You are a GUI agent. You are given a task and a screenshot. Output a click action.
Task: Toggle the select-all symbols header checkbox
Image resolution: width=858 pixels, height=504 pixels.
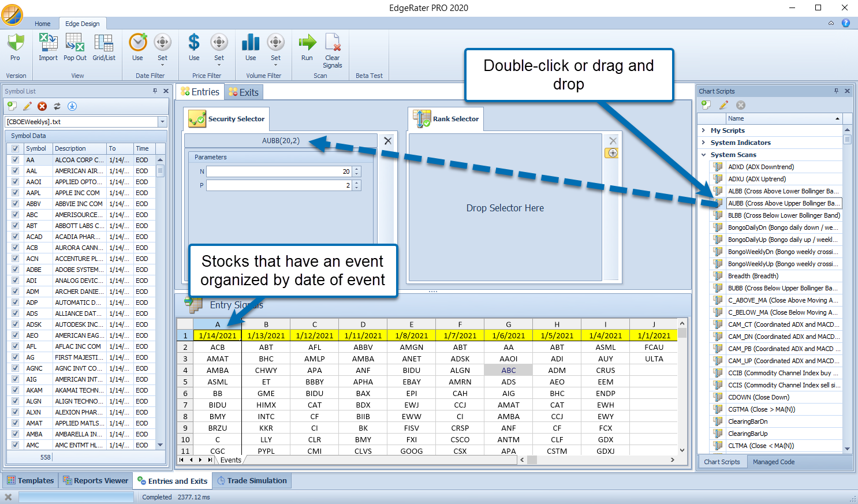pyautogui.click(x=16, y=149)
